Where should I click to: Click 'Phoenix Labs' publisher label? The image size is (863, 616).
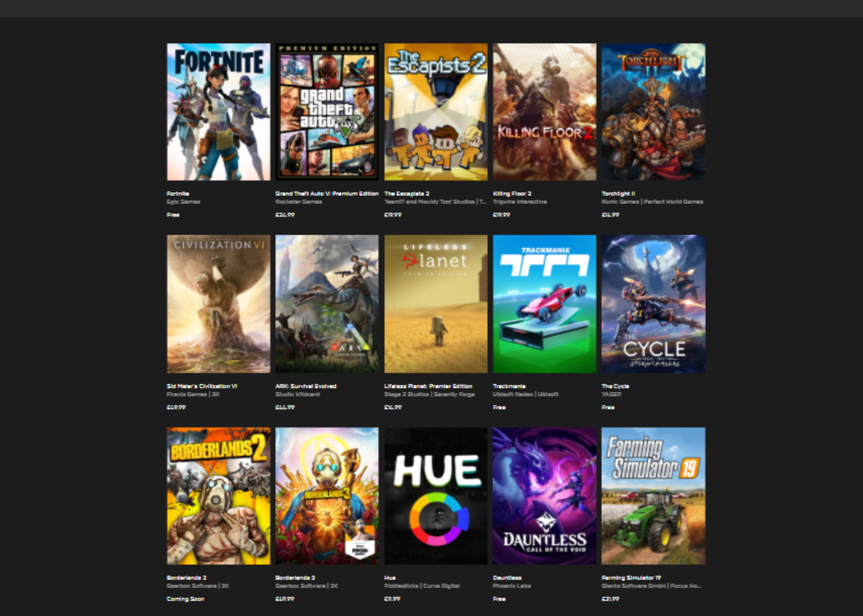pyautogui.click(x=512, y=586)
